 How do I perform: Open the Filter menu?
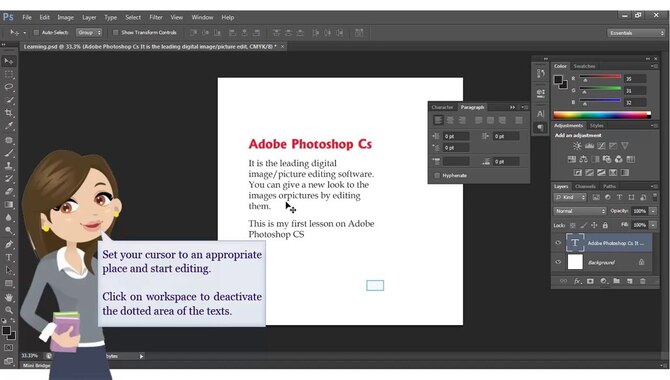coord(156,17)
